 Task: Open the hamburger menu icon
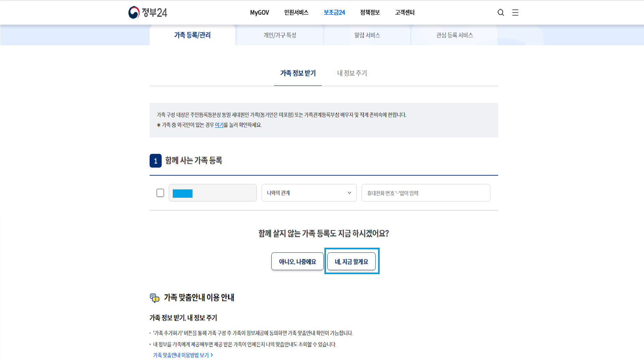point(515,12)
